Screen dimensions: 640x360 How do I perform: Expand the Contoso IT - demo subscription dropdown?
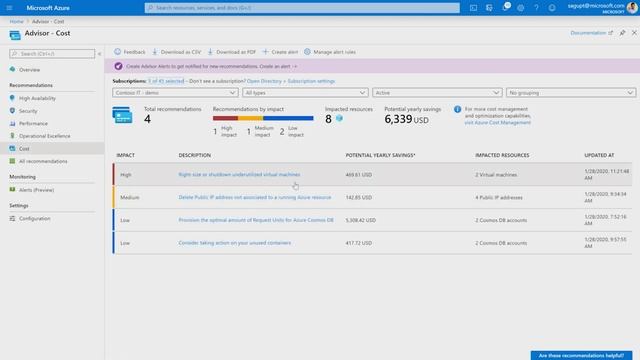click(x=176, y=93)
